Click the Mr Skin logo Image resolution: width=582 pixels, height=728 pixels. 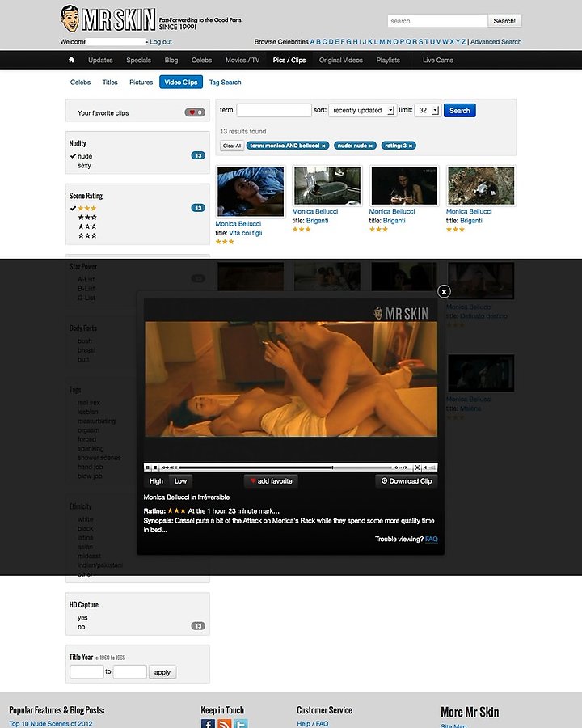108,19
